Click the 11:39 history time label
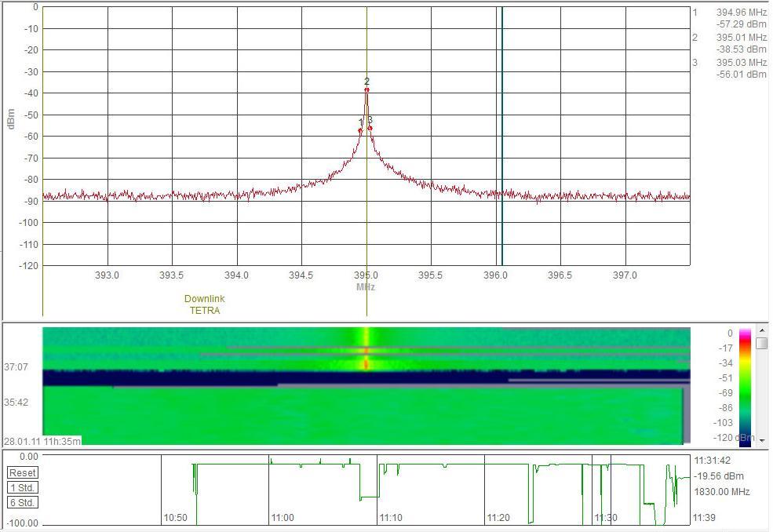This screenshot has height=532, width=773. click(x=704, y=518)
